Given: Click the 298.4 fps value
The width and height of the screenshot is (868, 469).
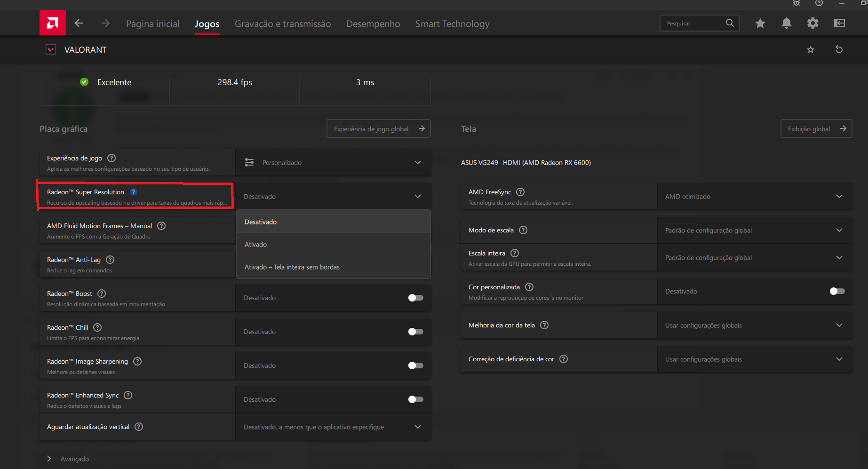Looking at the screenshot, I should point(235,82).
